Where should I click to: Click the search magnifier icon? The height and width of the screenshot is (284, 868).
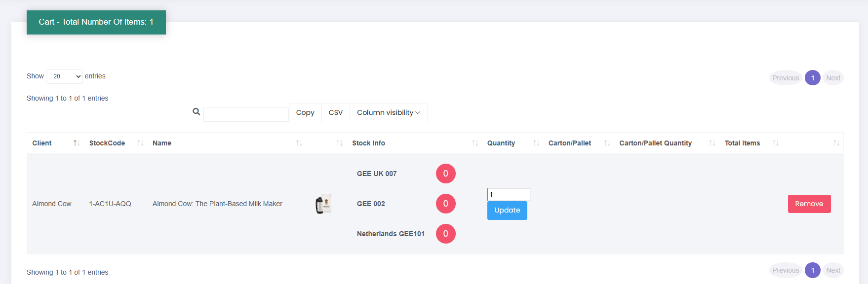pyautogui.click(x=197, y=112)
